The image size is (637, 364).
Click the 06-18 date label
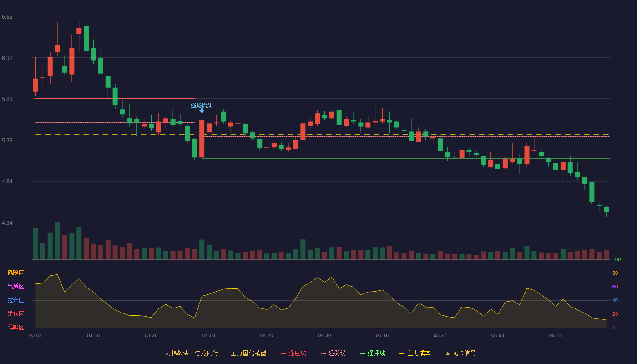556,335
